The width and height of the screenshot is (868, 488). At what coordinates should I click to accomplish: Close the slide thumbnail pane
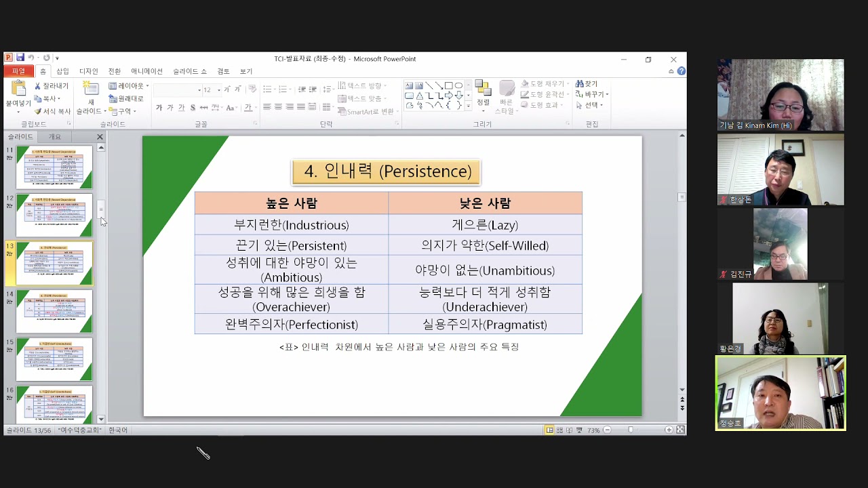(100, 137)
